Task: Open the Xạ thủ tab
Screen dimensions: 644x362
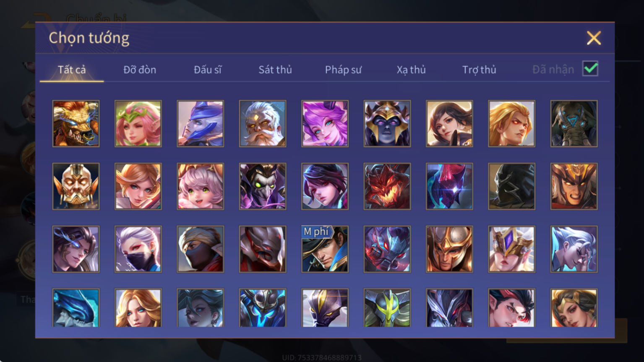Action: click(x=411, y=70)
